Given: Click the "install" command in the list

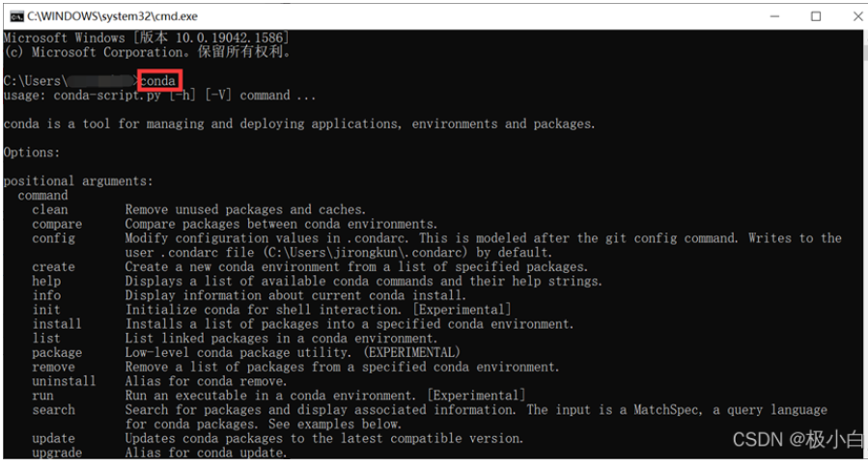Looking at the screenshot, I should coord(57,324).
